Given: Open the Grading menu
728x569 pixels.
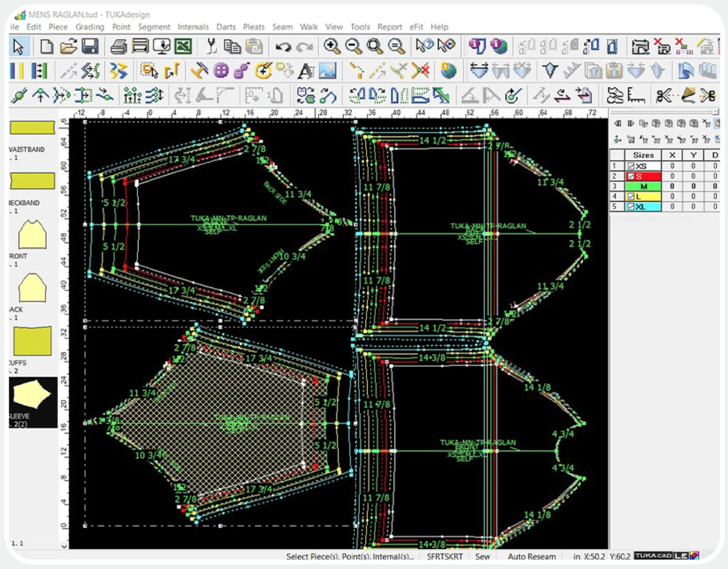Looking at the screenshot, I should point(90,27).
